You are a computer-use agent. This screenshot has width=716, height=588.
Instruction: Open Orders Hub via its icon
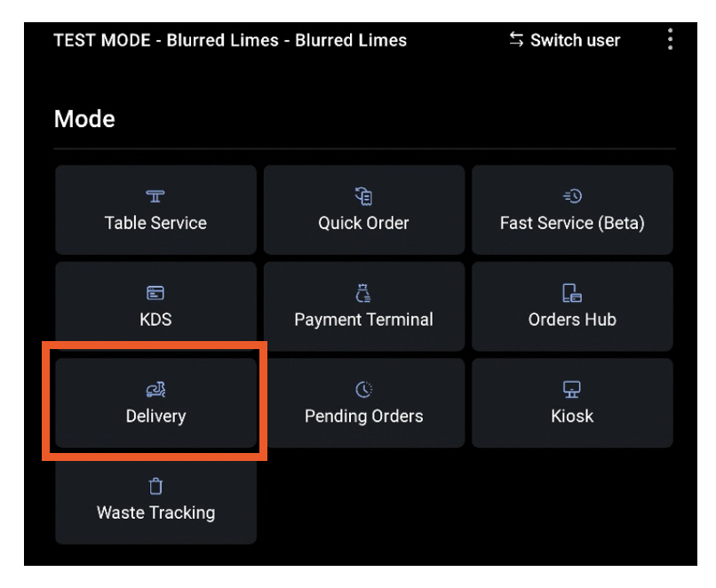click(572, 292)
